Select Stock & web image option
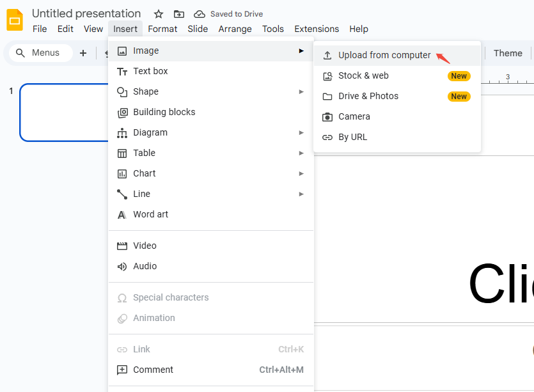This screenshot has width=534, height=392. click(363, 76)
